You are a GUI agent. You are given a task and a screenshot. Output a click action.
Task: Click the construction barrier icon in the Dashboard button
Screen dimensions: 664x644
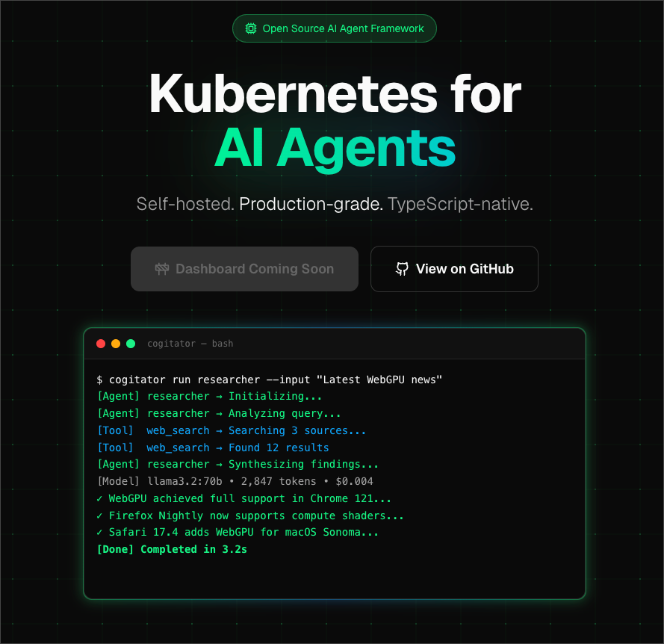162,269
